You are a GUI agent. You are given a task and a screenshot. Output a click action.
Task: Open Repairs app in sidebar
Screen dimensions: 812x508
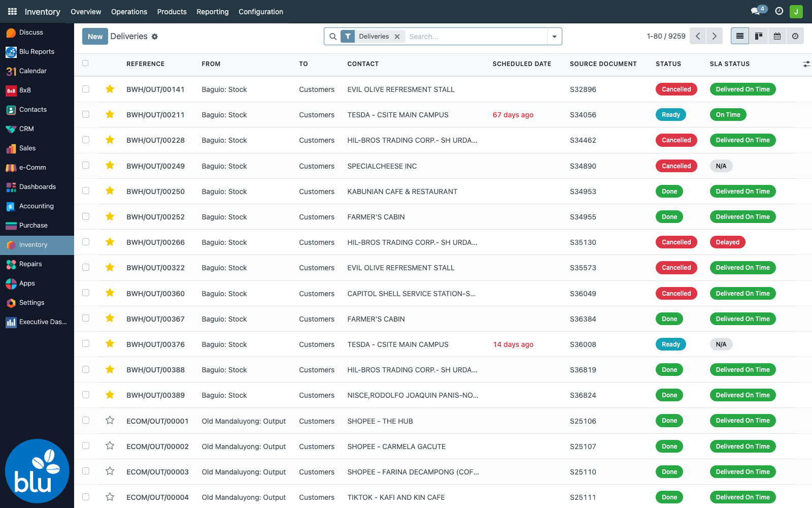tap(37, 264)
